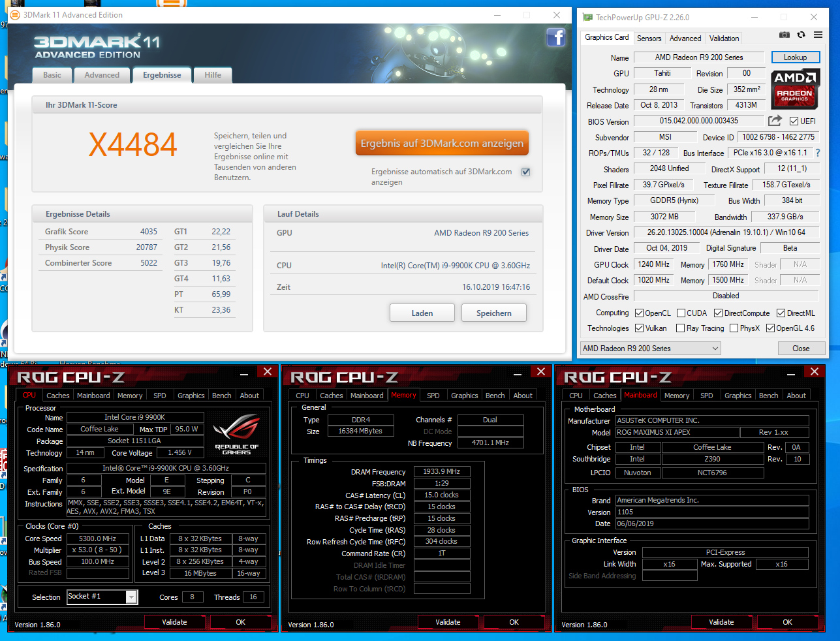Click the Republic of Gamers logo
840x641 pixels.
[x=236, y=435]
